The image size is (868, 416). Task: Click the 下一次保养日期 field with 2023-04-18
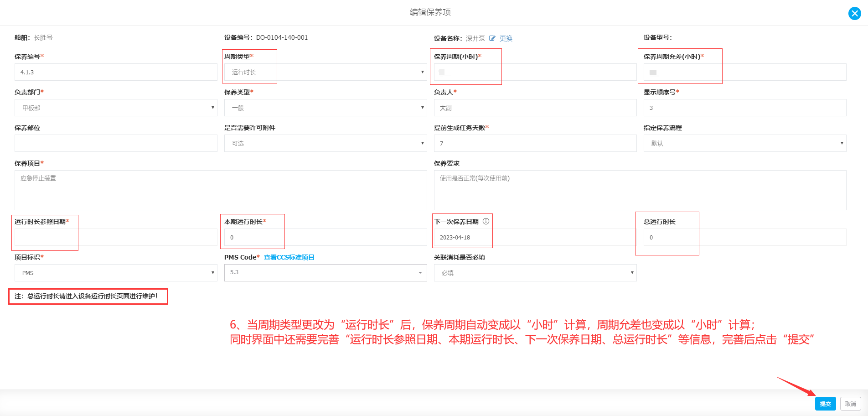[535, 237]
